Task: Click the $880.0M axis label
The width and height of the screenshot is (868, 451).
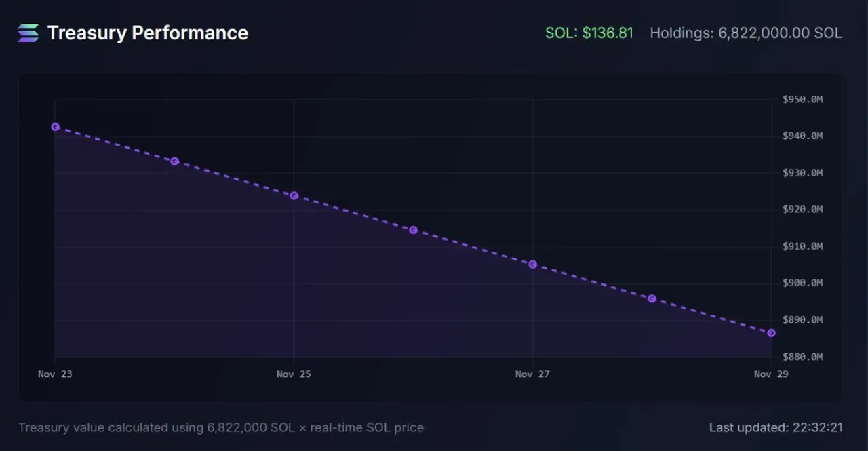Action: coord(802,357)
